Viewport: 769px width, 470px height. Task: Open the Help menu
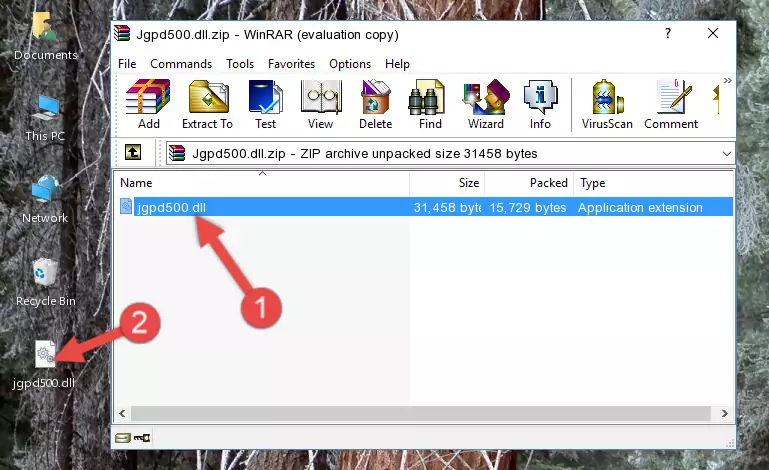(397, 64)
